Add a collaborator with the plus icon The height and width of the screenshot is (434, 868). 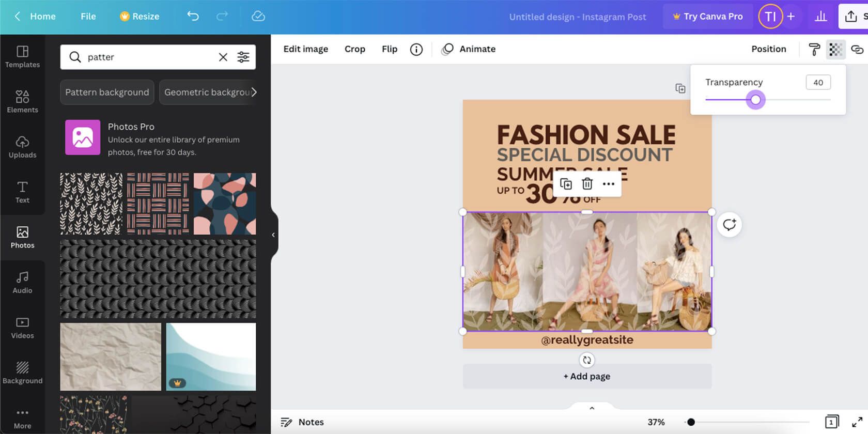coord(791,17)
